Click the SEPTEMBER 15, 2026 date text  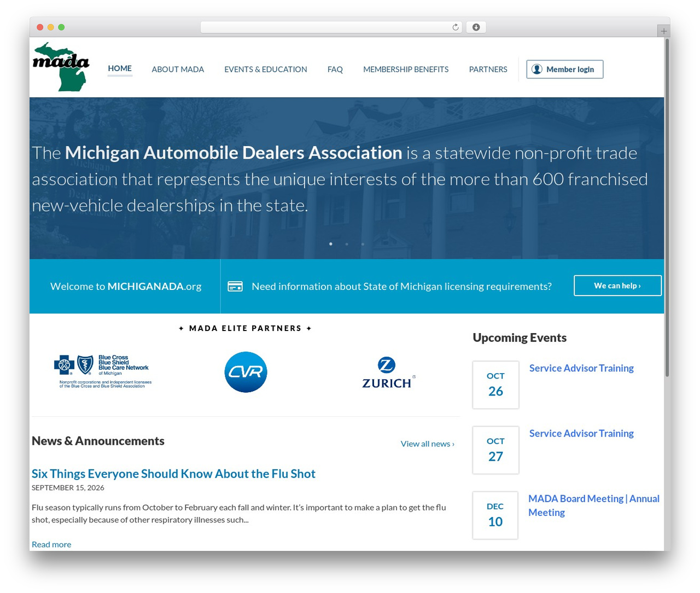[x=68, y=487]
